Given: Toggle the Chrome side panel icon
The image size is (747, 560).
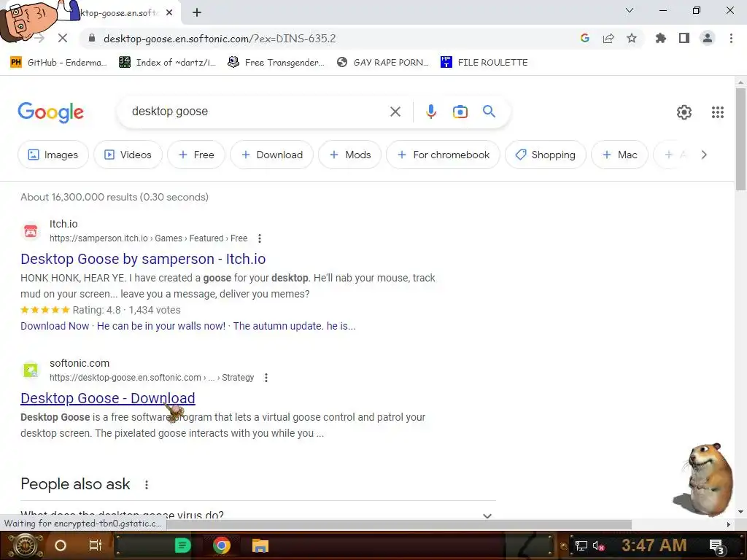Looking at the screenshot, I should click(x=684, y=38).
